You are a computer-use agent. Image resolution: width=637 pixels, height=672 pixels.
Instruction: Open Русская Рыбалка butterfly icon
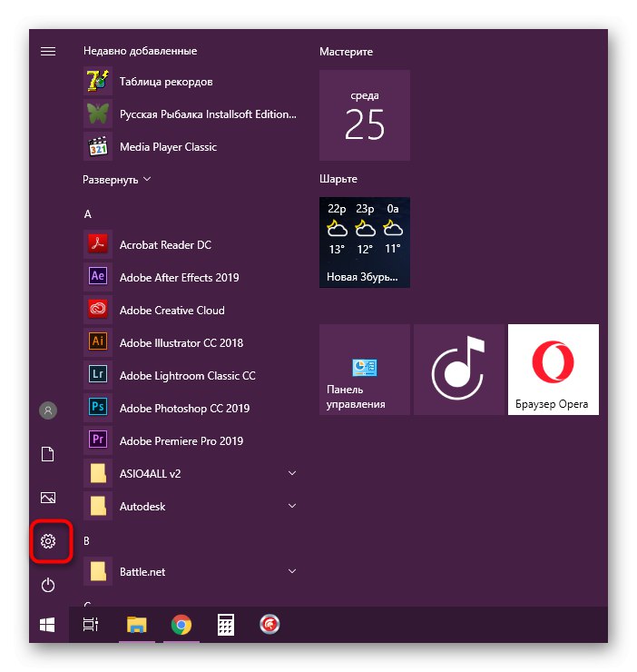click(x=98, y=114)
